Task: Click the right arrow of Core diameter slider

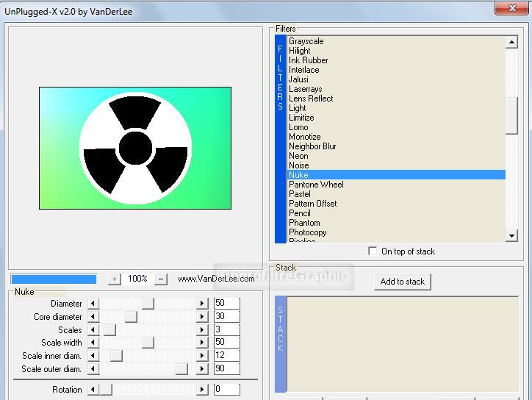Action: 202,316
